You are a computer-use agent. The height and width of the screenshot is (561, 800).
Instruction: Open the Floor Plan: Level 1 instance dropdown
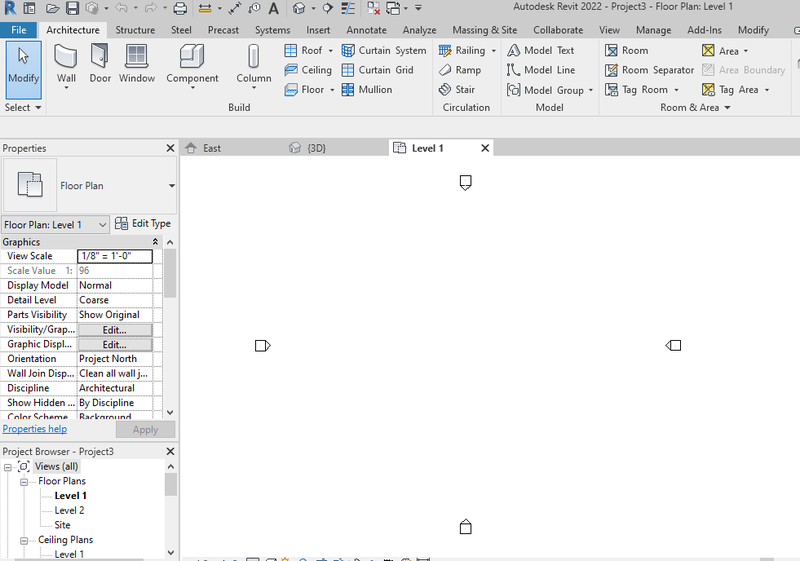[55, 225]
